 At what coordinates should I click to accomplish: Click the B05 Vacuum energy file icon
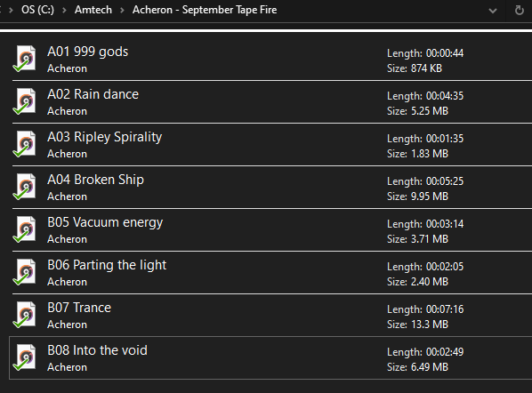[x=24, y=229]
